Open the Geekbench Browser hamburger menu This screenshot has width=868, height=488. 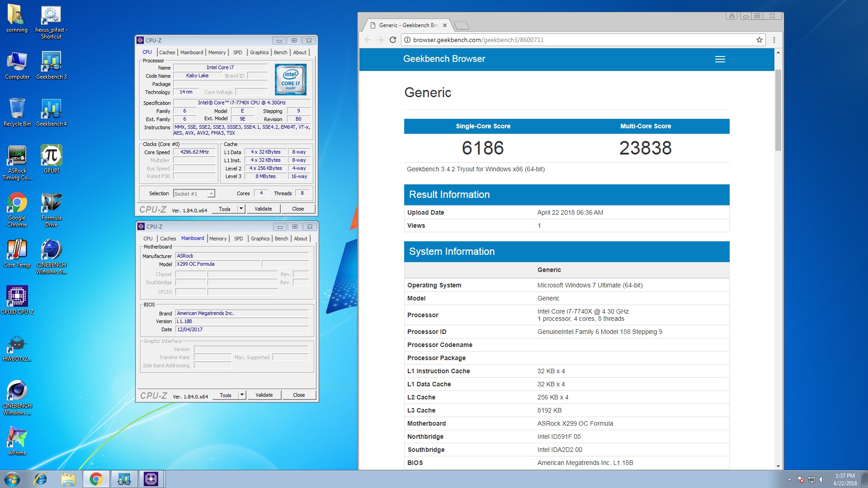pos(720,59)
